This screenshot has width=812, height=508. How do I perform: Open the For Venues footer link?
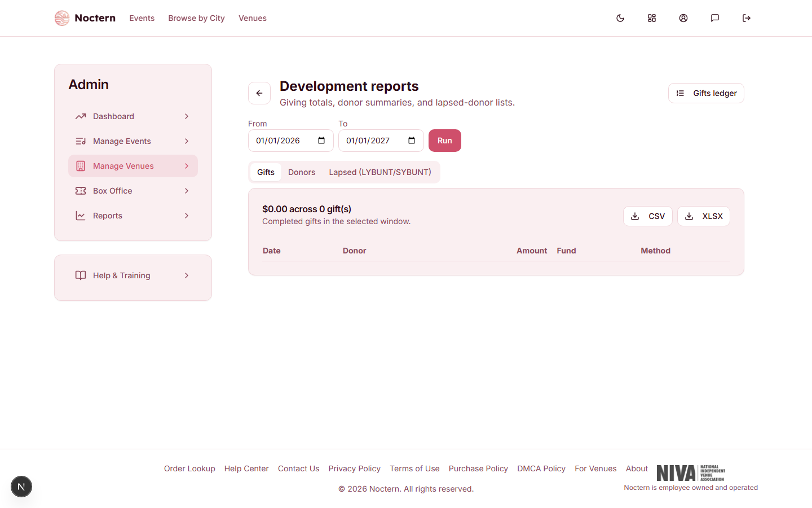[x=595, y=468]
